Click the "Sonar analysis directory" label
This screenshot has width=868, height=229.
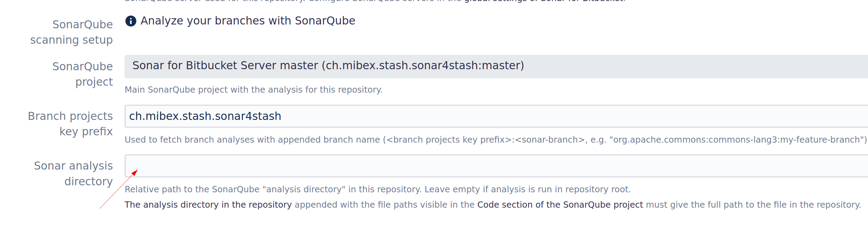click(74, 173)
